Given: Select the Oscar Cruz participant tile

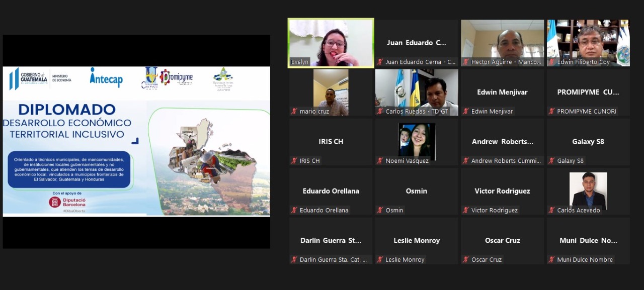Looking at the screenshot, I should [x=502, y=241].
